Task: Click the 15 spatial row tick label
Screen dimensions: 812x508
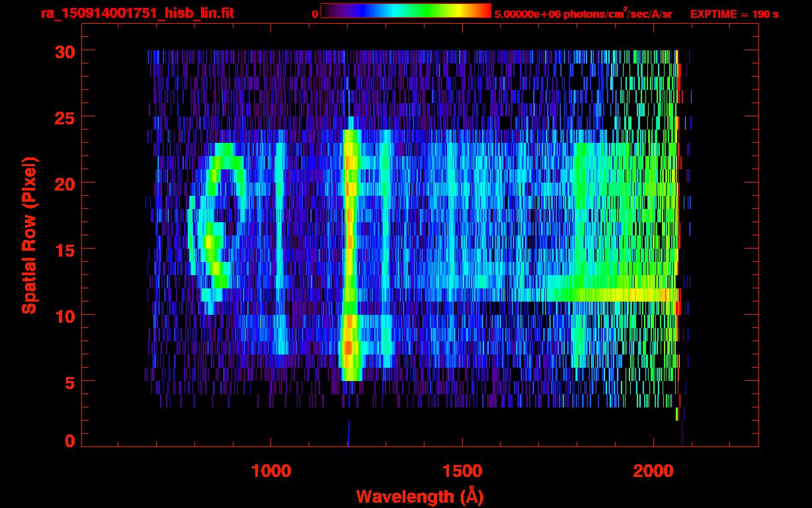Action: [x=63, y=249]
